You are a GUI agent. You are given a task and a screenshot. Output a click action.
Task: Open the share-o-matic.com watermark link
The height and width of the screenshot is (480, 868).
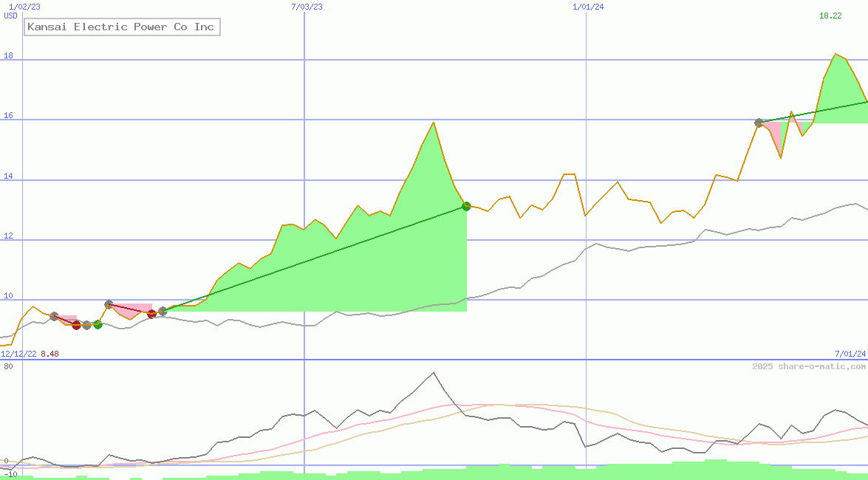point(809,366)
